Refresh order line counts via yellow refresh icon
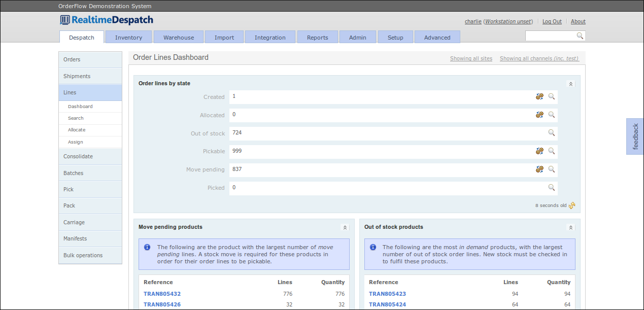Viewport: 644px width, 310px height. pyautogui.click(x=572, y=205)
